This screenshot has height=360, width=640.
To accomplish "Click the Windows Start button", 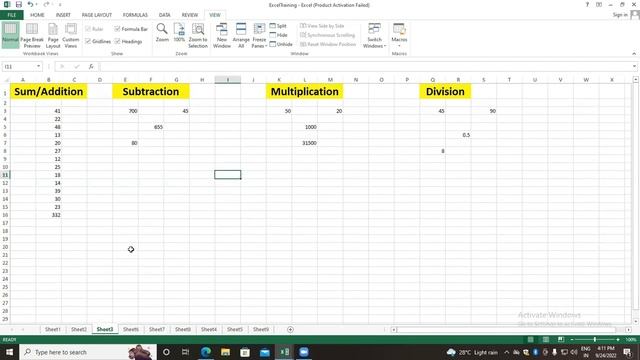I will point(9,352).
